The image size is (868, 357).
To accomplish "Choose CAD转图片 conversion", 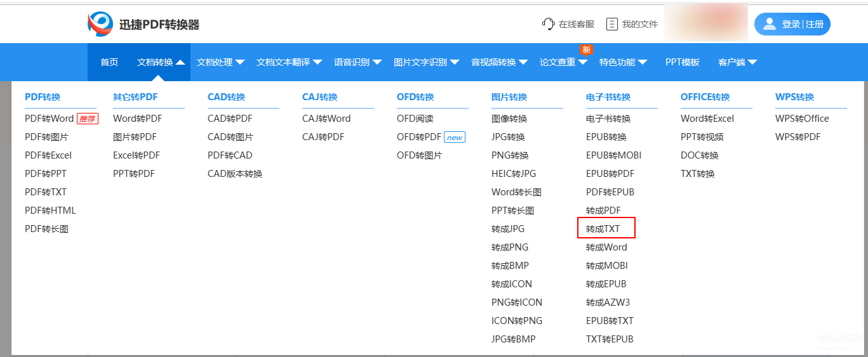I will (x=230, y=137).
